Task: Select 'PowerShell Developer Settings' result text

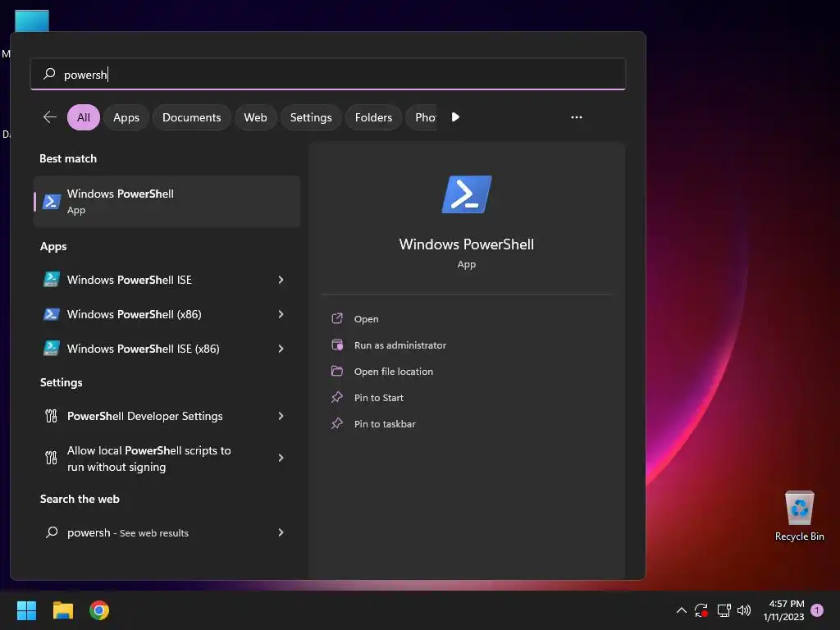Action: (x=144, y=416)
